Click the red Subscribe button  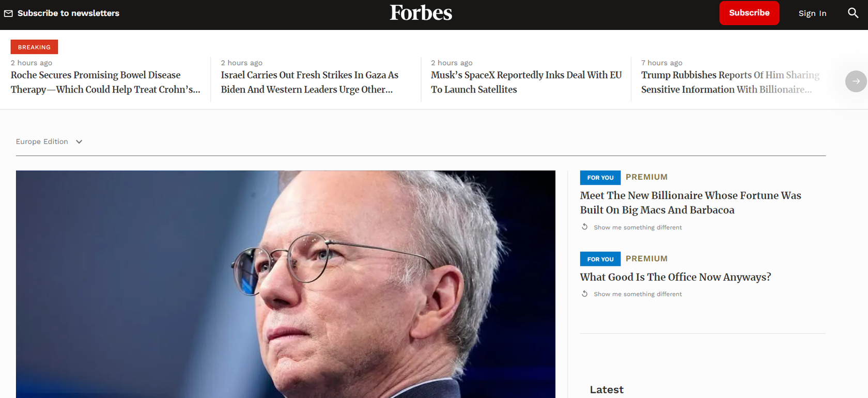tap(749, 13)
